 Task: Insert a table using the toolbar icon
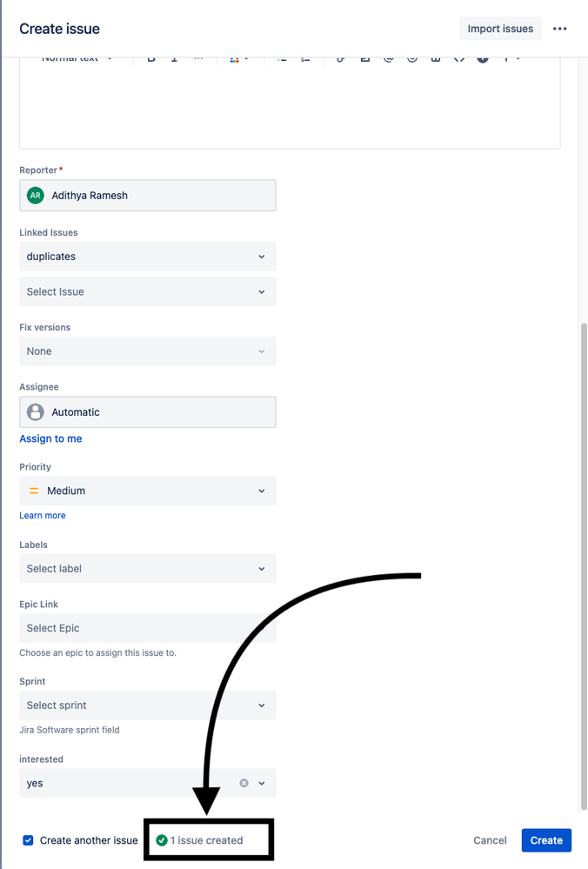point(436,58)
